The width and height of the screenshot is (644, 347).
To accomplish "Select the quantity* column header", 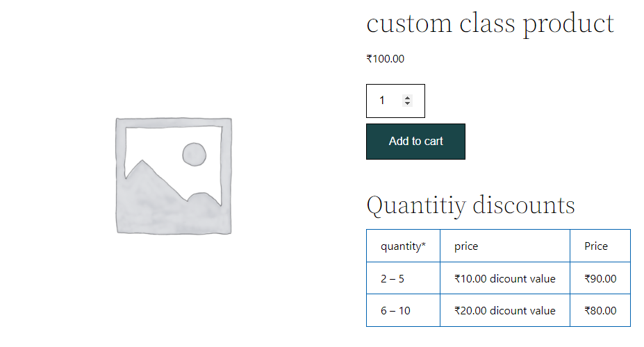I will coord(403,246).
